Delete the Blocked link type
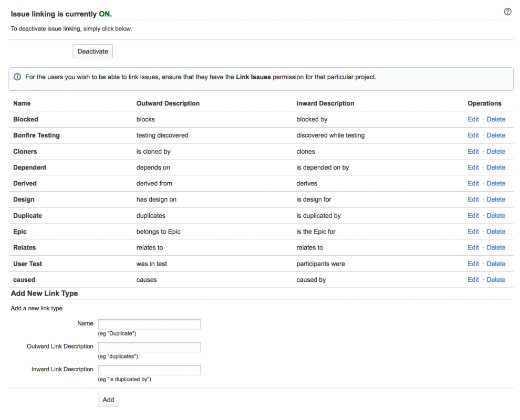520x420 pixels. pyautogui.click(x=496, y=119)
